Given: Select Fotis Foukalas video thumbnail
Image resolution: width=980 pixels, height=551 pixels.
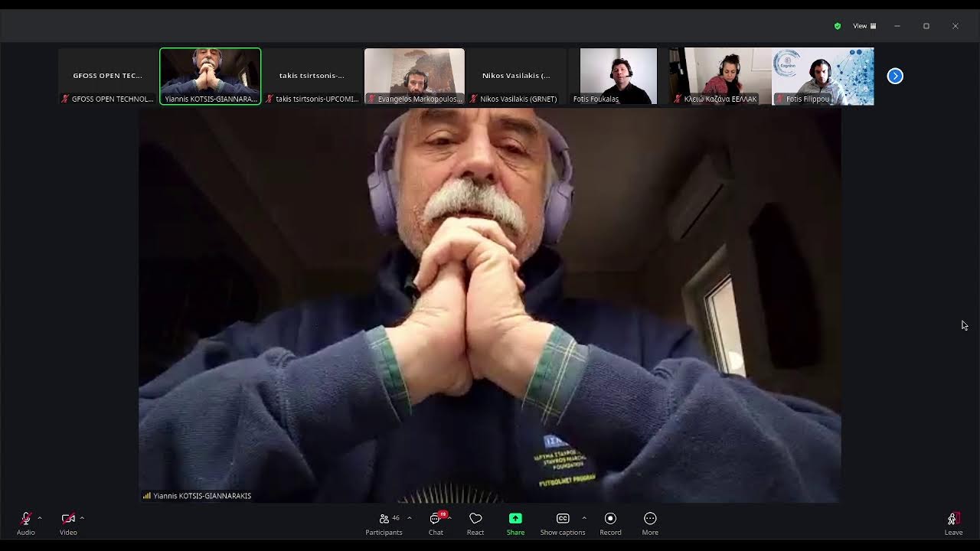Looking at the screenshot, I should pyautogui.click(x=619, y=77).
